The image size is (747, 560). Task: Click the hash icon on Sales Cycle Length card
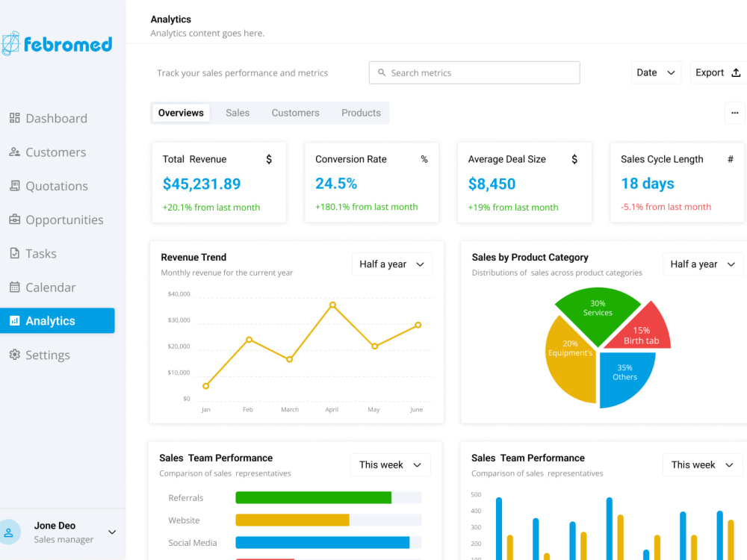pyautogui.click(x=731, y=159)
